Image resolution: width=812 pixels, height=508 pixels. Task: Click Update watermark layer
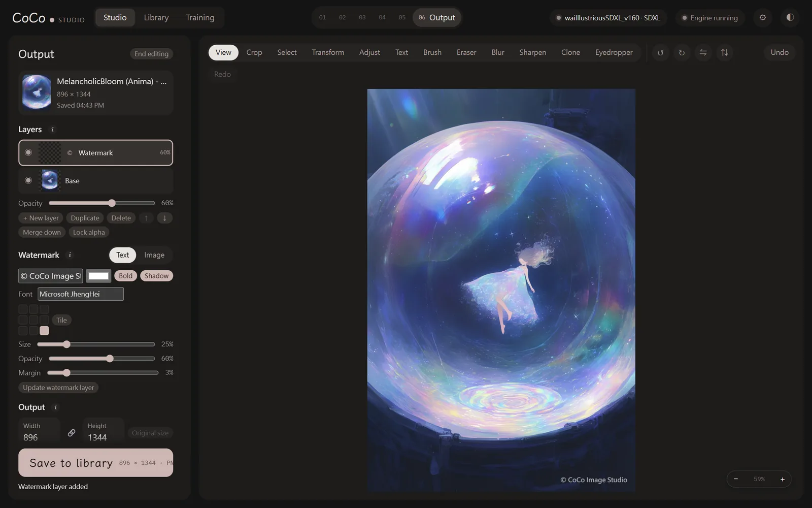point(58,388)
